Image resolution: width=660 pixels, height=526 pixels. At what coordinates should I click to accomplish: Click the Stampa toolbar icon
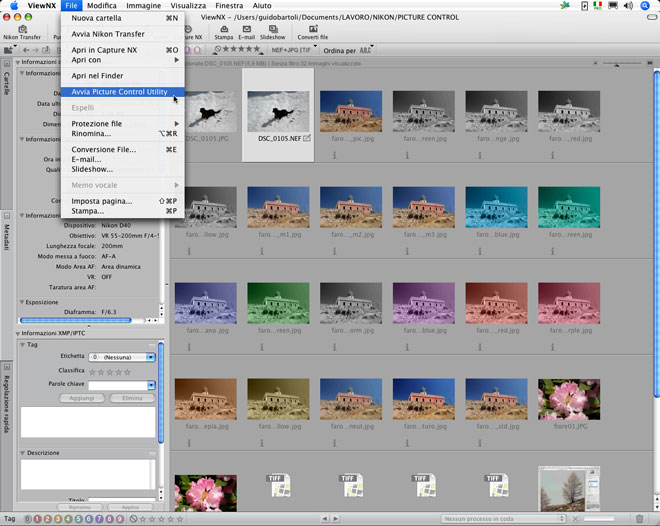pyautogui.click(x=224, y=29)
